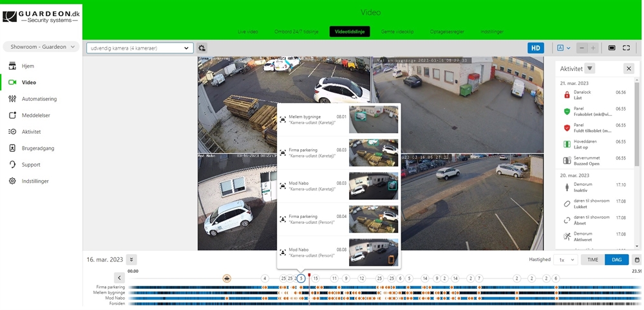Image resolution: width=644 pixels, height=310 pixels.
Task: Open the calendar date picker icon
Action: coord(637,260)
